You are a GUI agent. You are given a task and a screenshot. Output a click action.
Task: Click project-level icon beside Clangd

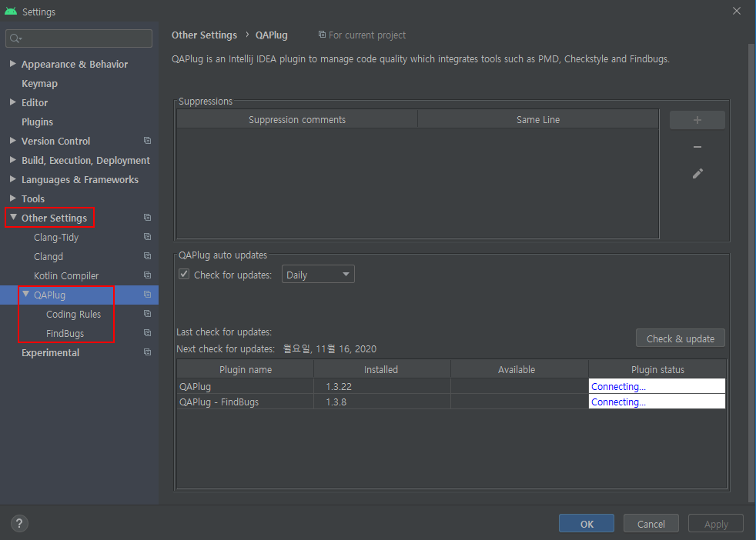tap(148, 256)
